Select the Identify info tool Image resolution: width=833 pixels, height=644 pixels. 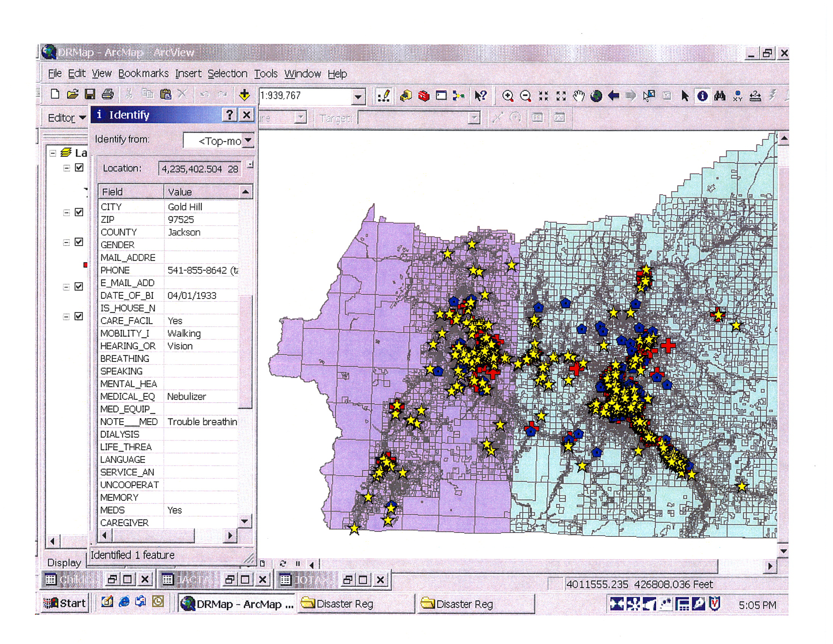(702, 96)
